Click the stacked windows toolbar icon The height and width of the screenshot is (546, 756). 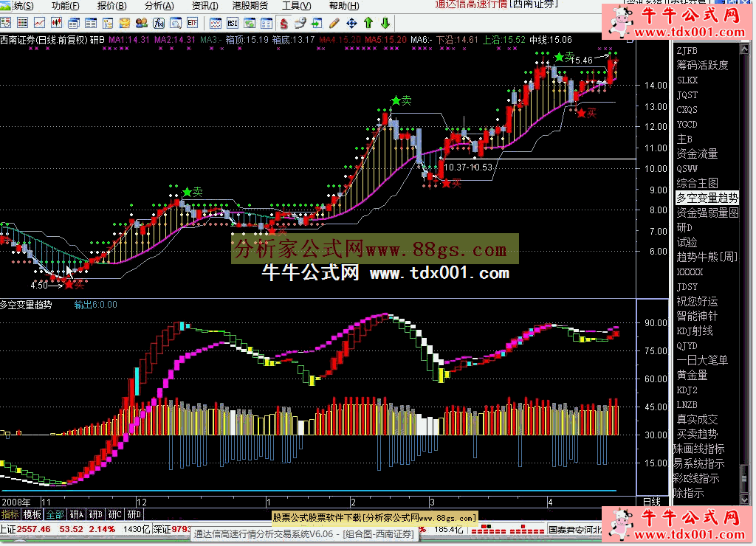pos(74,23)
